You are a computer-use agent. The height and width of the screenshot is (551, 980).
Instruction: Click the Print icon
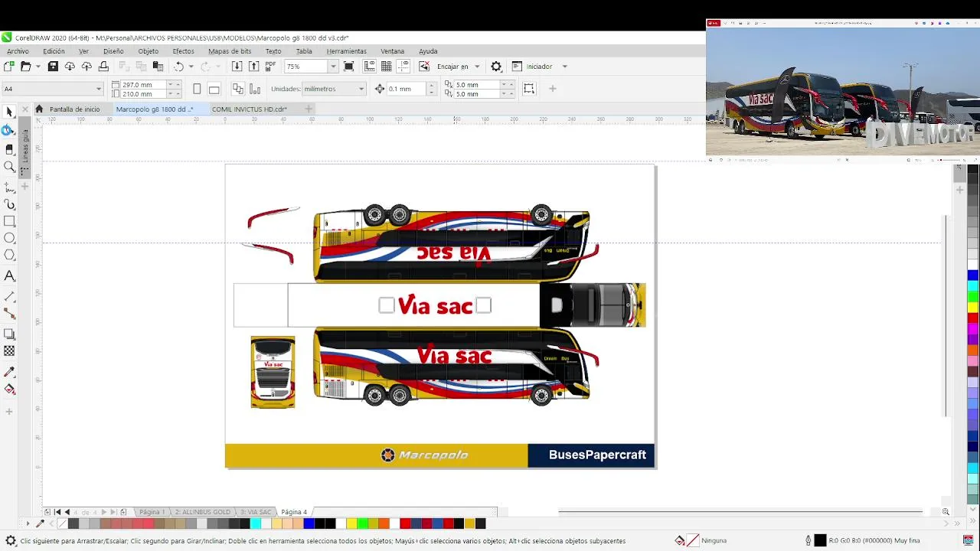[103, 67]
